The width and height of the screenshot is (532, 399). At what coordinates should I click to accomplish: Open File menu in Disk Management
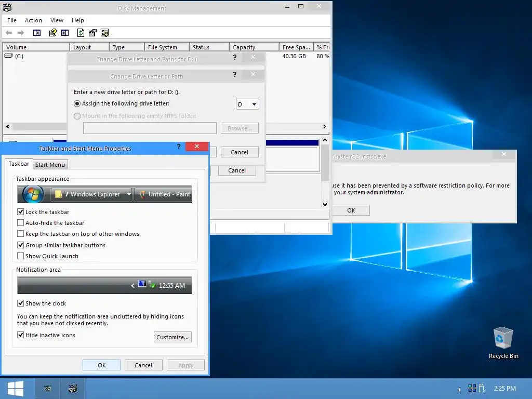click(x=12, y=20)
